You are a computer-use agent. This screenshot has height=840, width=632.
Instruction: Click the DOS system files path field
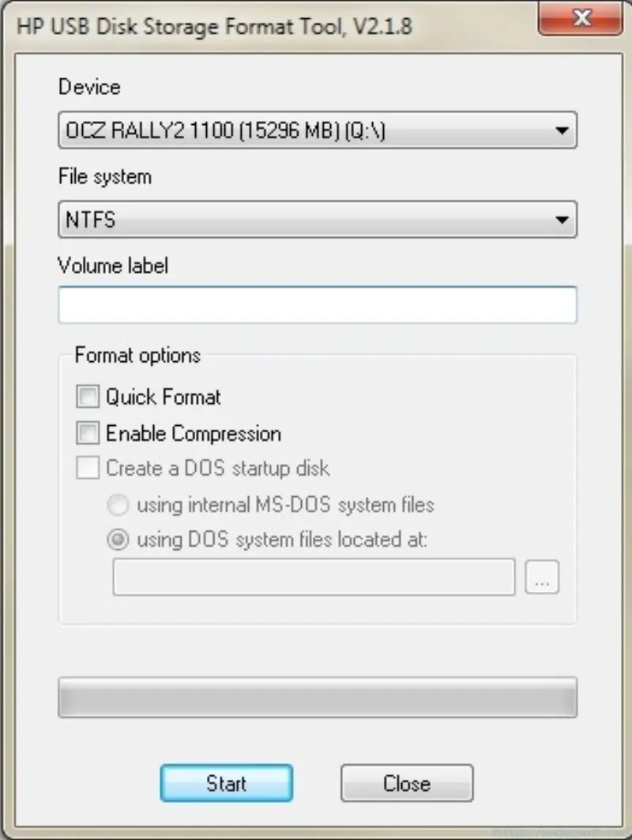312,576
